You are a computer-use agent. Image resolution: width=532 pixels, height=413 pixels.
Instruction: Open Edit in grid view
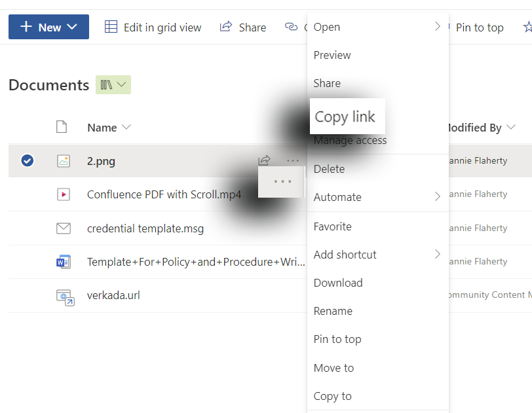click(x=153, y=27)
